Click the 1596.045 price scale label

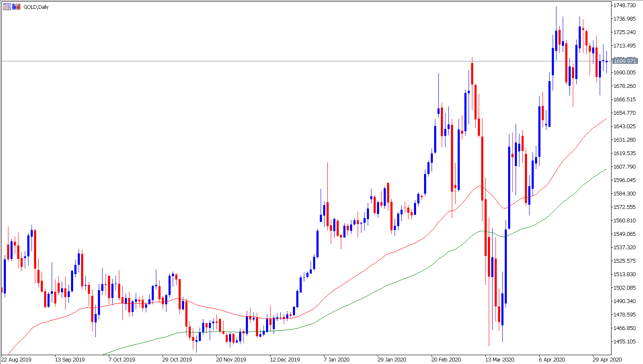coord(625,180)
